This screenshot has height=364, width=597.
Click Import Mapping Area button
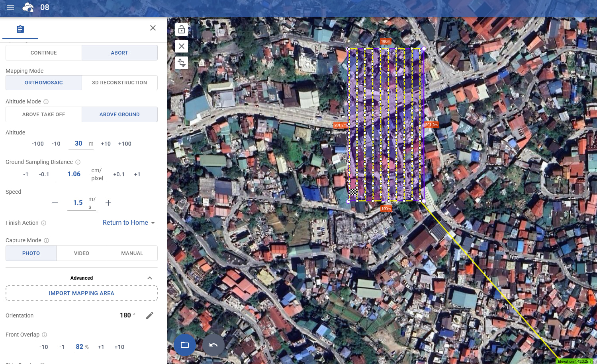82,293
